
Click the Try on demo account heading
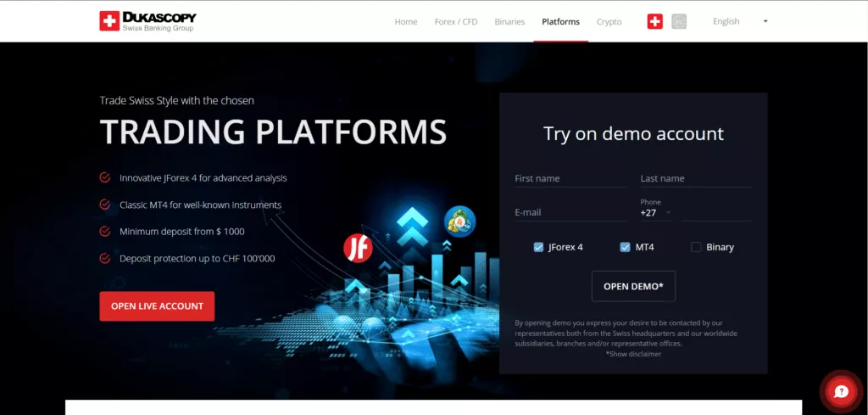click(633, 133)
